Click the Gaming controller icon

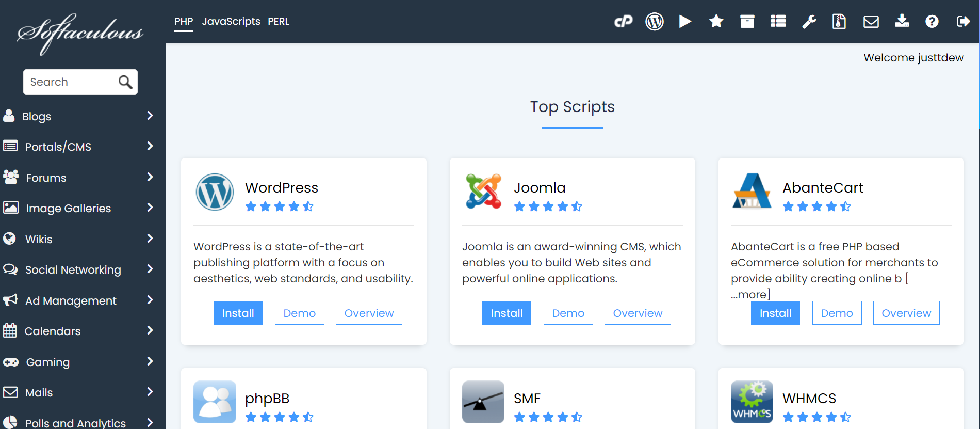[x=11, y=362]
